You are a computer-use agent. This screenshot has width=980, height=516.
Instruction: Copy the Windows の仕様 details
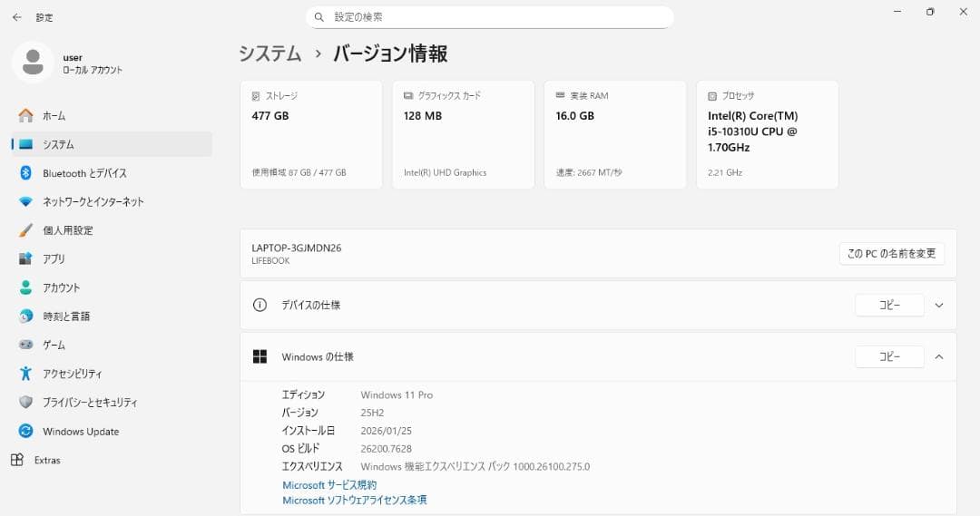(889, 356)
